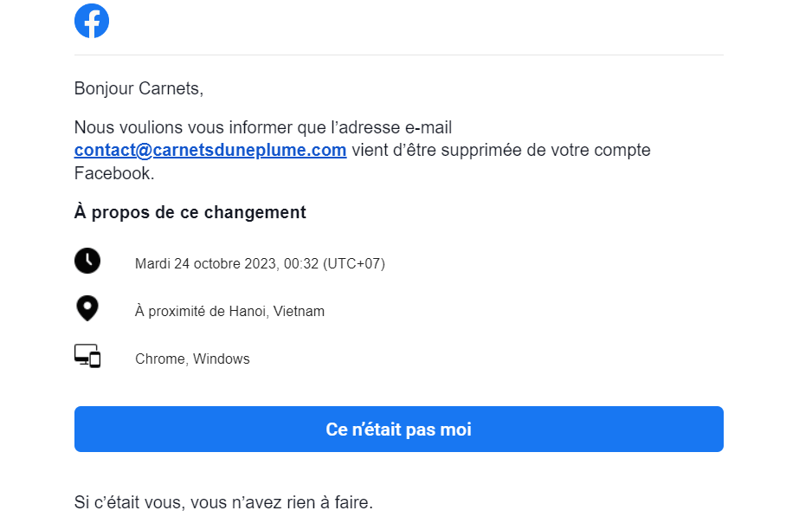Click the word "Hanoi" in the location
This screenshot has height=517, width=812.
[x=247, y=311]
